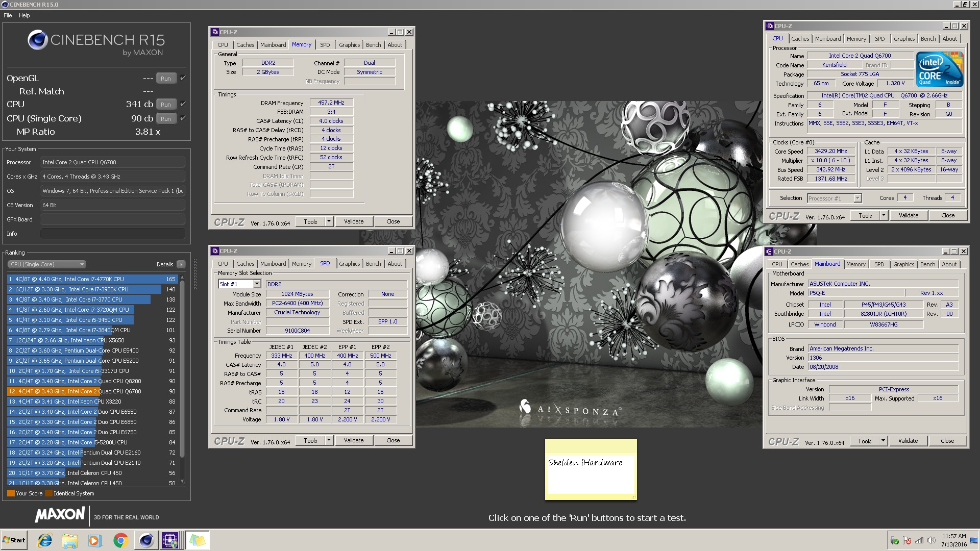Click the Info input field

point(112,234)
